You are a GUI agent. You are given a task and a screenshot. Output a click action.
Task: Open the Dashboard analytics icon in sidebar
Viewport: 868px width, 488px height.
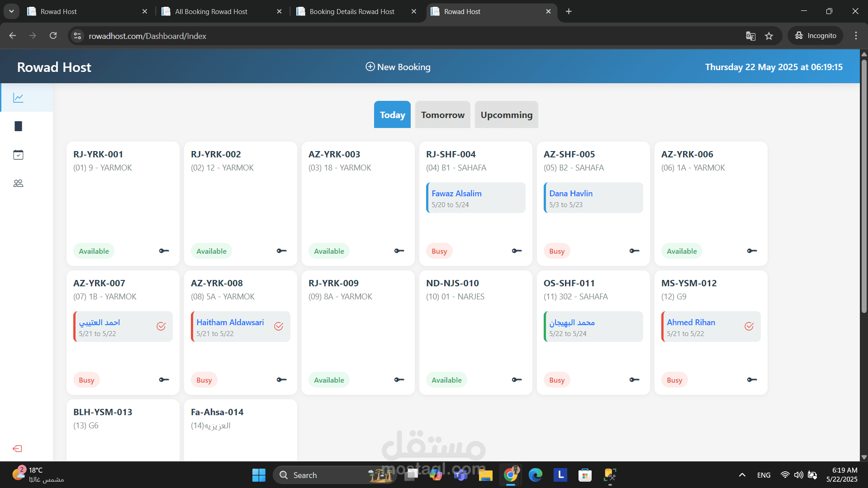pos(18,97)
